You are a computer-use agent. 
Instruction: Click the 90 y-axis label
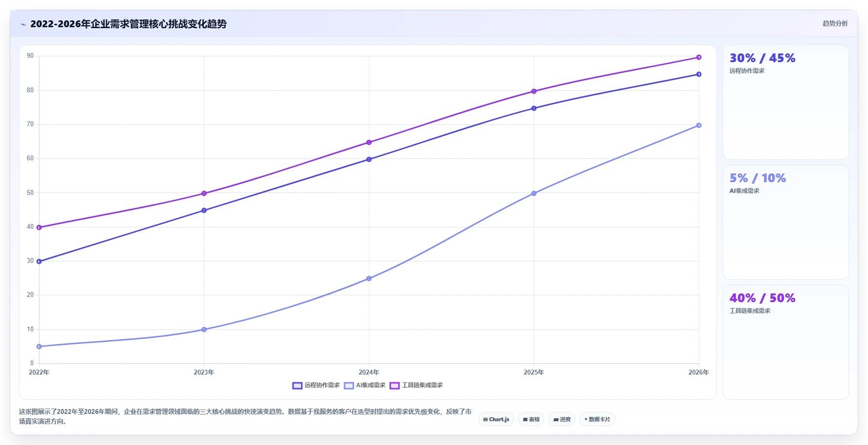[x=30, y=56]
